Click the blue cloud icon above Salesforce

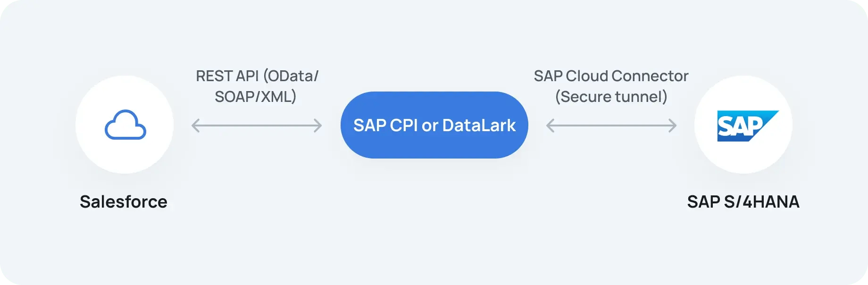pyautogui.click(x=125, y=125)
